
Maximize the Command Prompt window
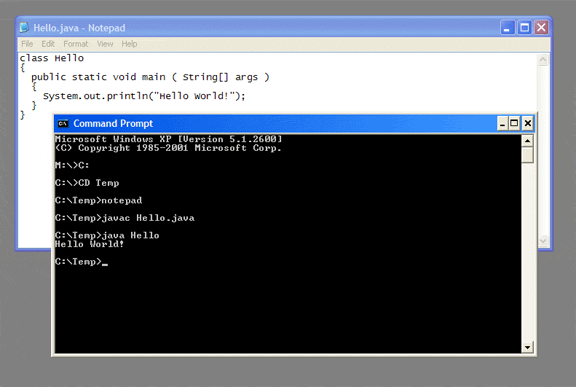[x=514, y=123]
